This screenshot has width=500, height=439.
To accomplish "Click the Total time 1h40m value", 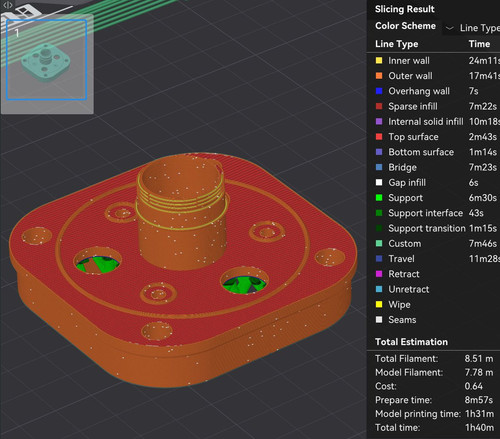I will [479, 427].
